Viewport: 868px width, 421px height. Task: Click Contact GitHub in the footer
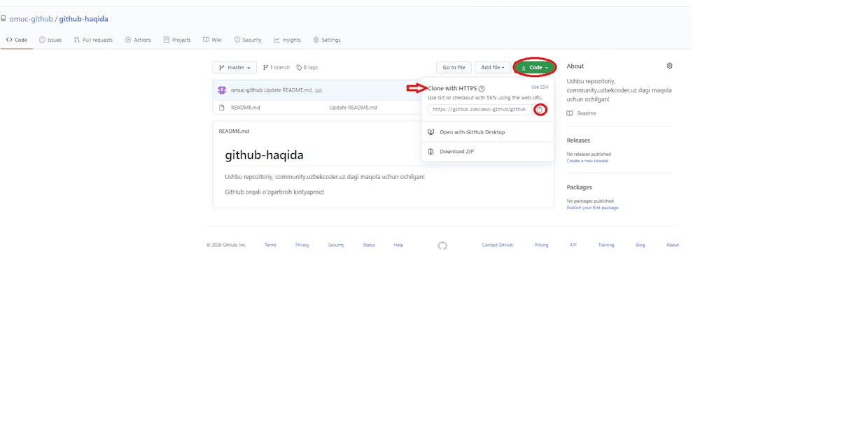[x=497, y=245]
